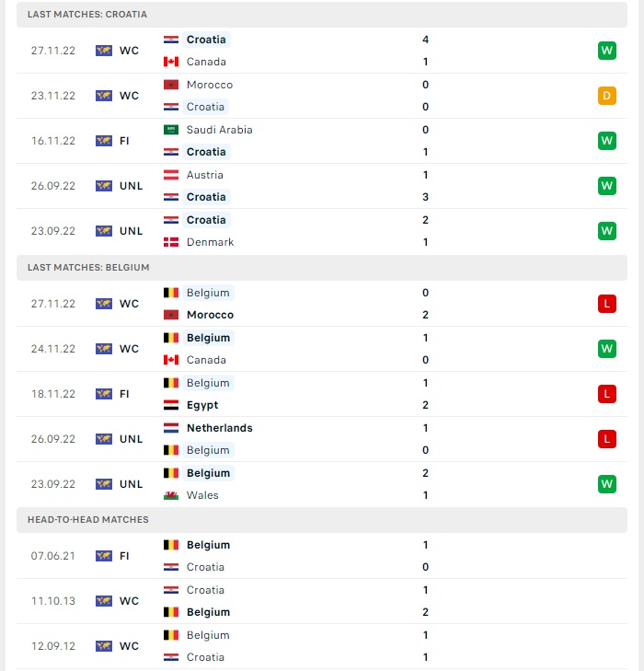
Task: Open the Saudi Arabia team link
Action: tap(219, 130)
